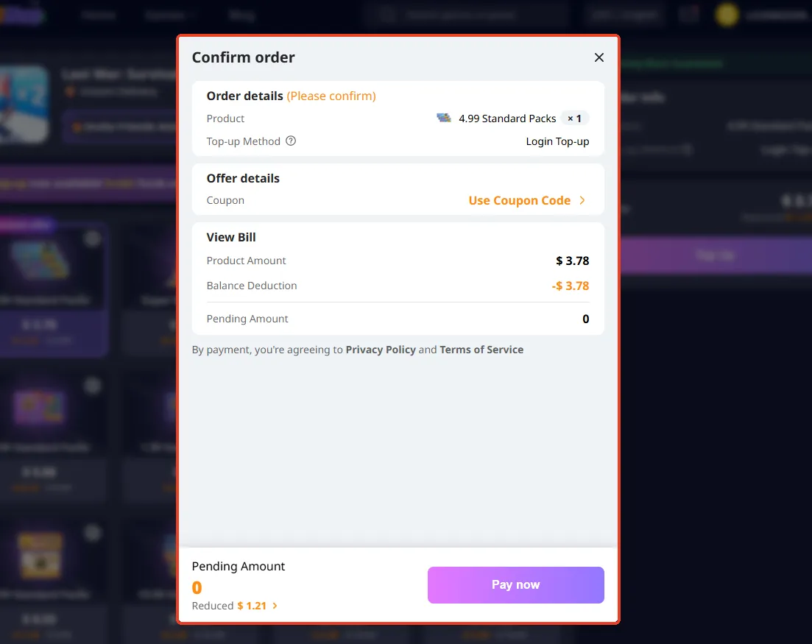Open the Privacy Policy link
The height and width of the screenshot is (644, 812).
coord(381,350)
